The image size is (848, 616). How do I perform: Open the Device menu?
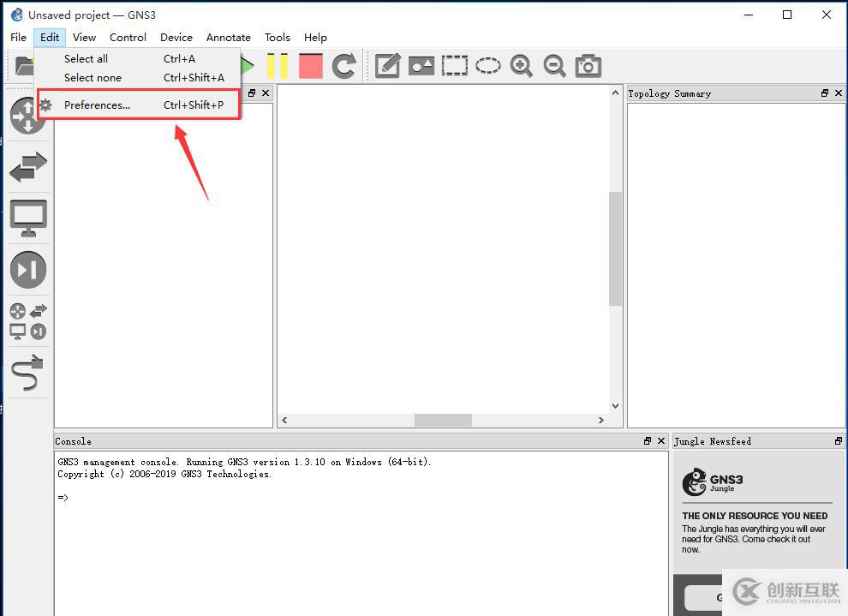tap(176, 38)
